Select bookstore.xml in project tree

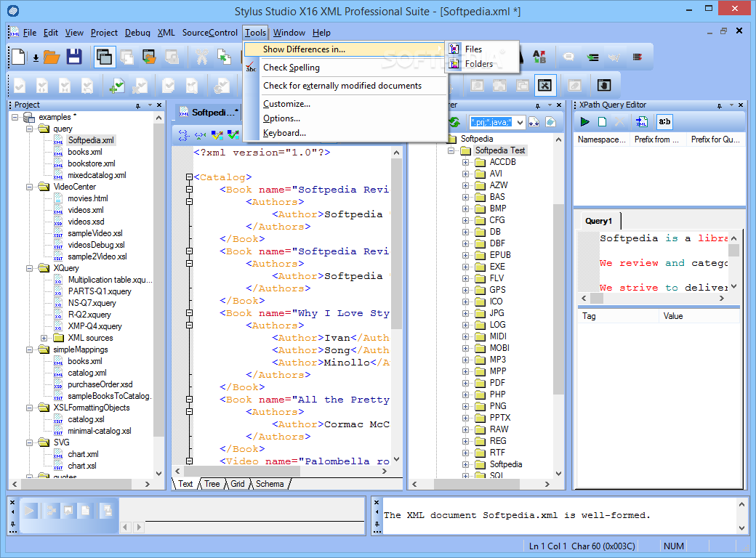pyautogui.click(x=91, y=163)
